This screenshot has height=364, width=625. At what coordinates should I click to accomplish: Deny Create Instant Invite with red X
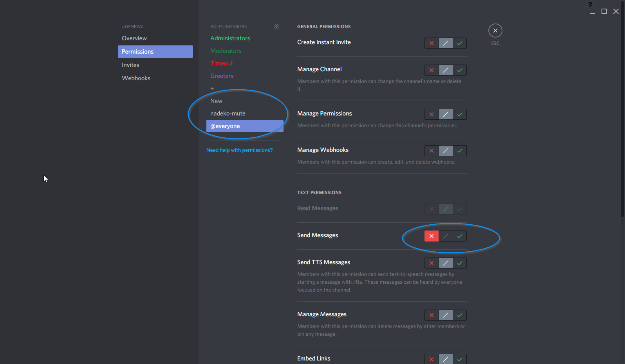point(431,43)
